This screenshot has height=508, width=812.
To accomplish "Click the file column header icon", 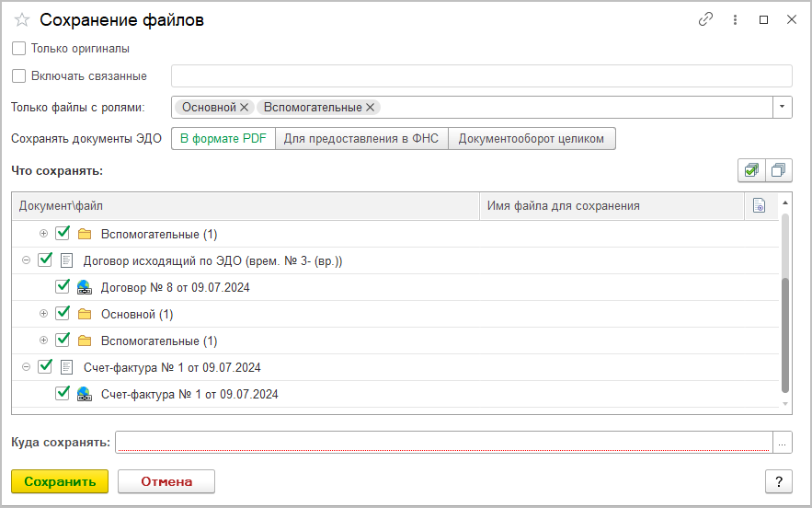I will [759, 206].
